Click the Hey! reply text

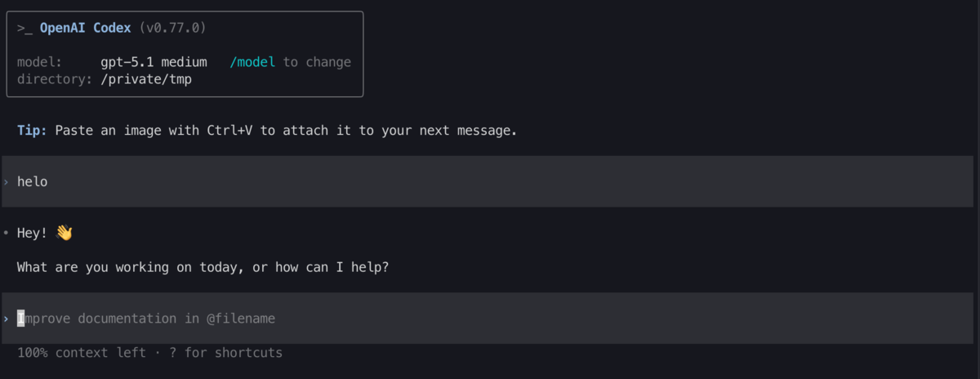(33, 234)
